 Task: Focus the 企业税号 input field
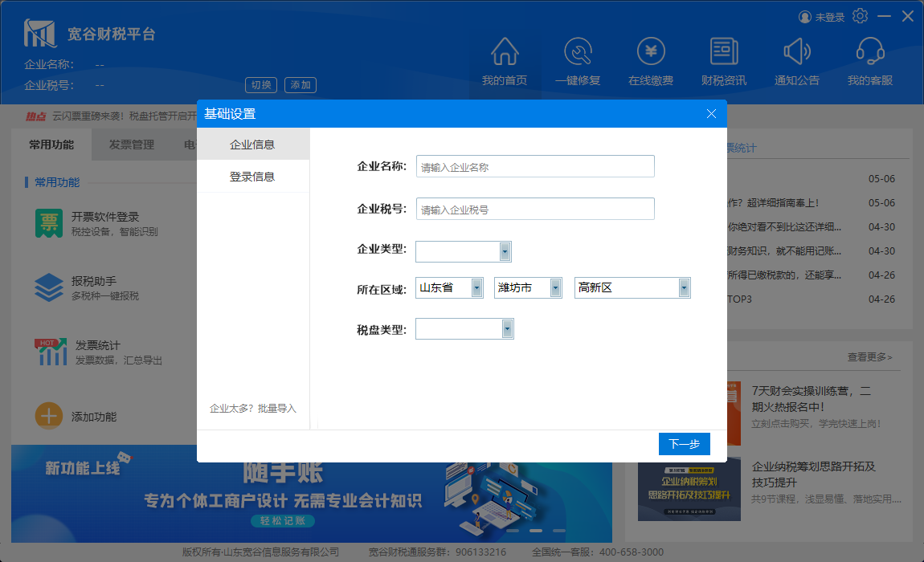point(535,209)
